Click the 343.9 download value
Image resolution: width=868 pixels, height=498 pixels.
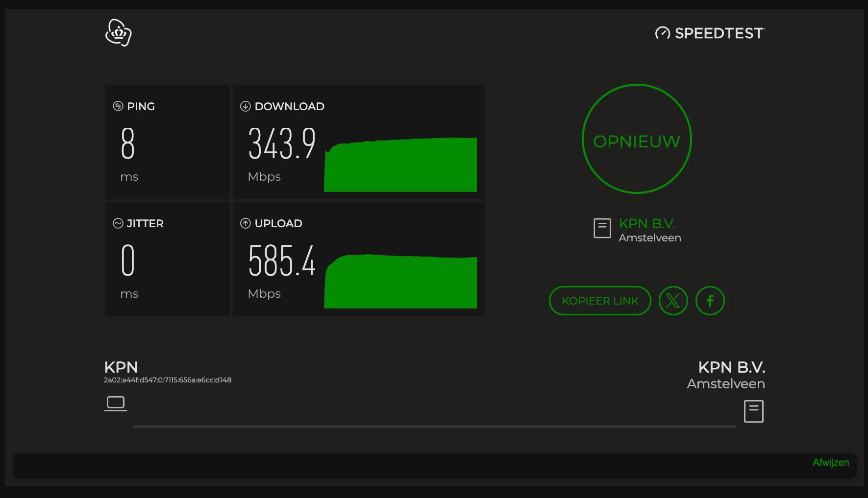[x=282, y=143]
